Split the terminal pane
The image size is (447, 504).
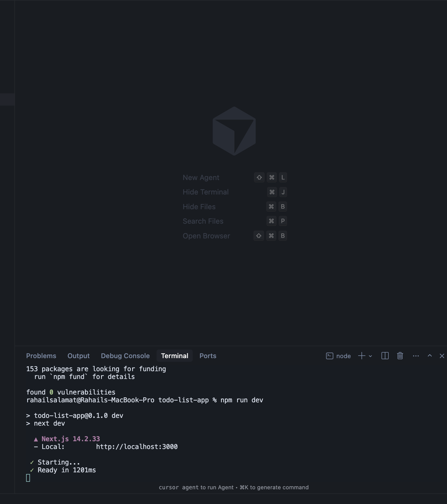385,356
